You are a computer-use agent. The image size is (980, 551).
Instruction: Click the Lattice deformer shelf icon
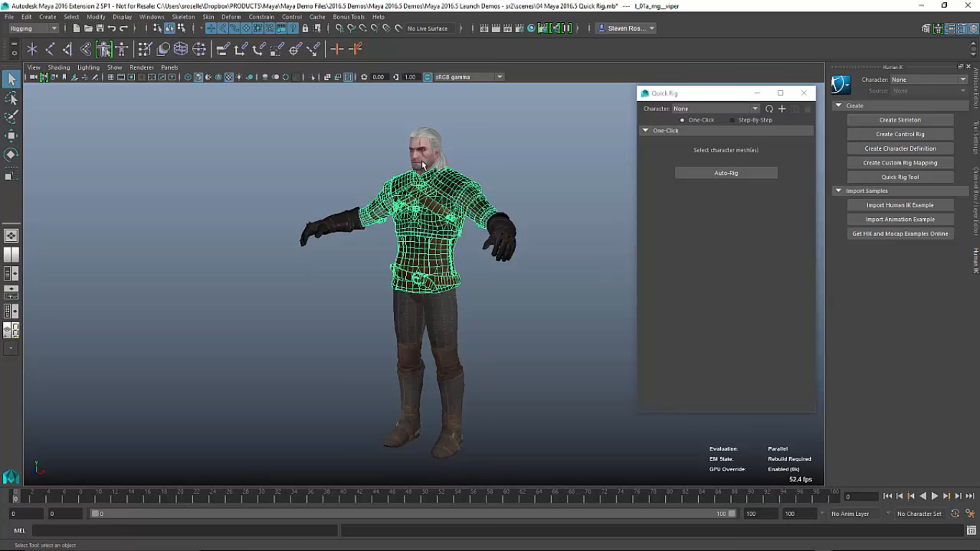[x=181, y=49]
